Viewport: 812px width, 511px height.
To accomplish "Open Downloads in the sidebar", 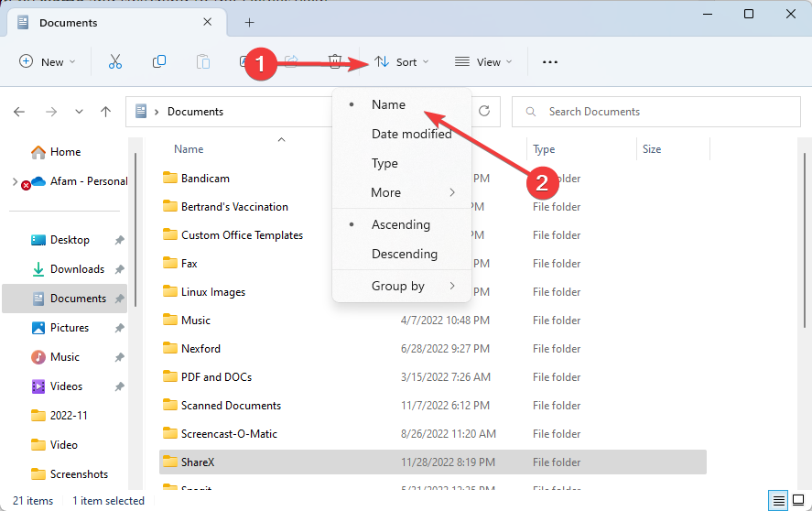I will [x=77, y=269].
